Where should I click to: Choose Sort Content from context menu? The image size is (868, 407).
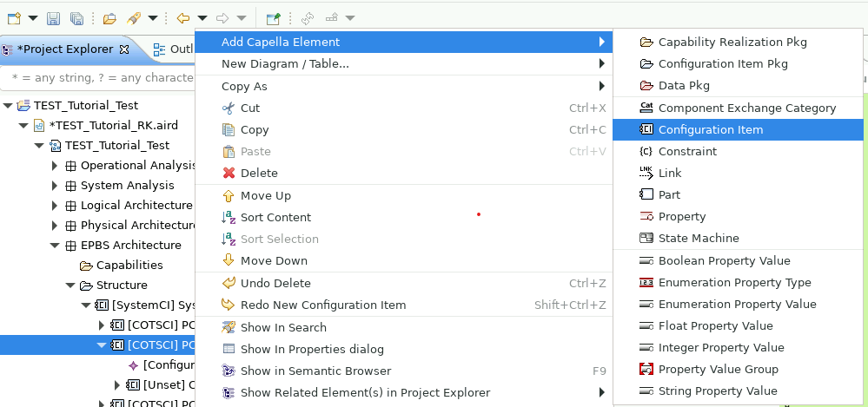tap(403, 217)
